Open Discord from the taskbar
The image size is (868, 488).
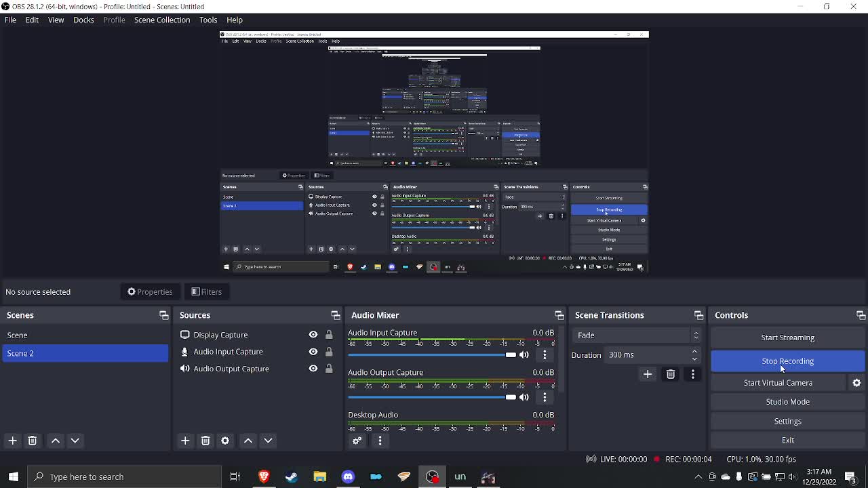[348, 476]
